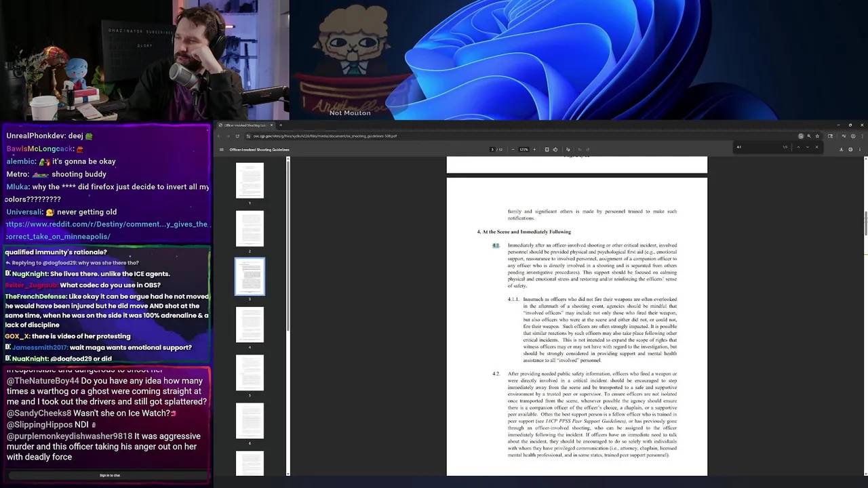The height and width of the screenshot is (488, 868).
Task: Open the address bar zoom indicator
Action: tap(809, 136)
